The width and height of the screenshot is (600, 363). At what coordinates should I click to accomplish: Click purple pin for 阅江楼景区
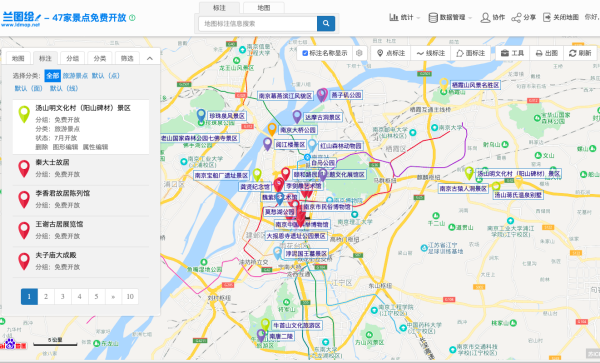(x=267, y=144)
